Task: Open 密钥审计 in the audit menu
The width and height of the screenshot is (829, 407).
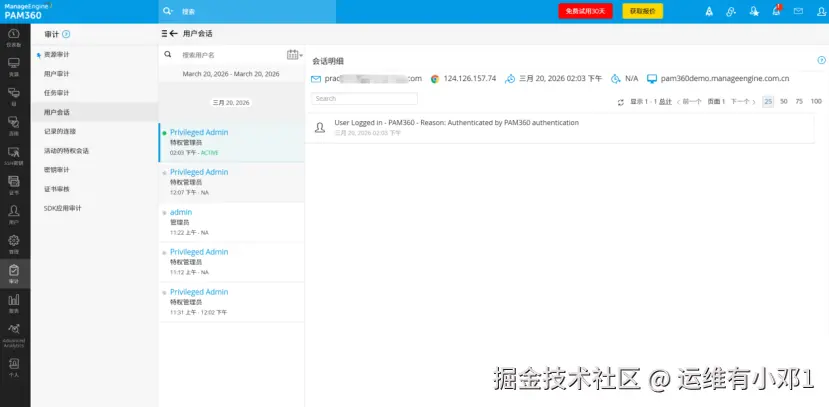Action: click(x=57, y=170)
